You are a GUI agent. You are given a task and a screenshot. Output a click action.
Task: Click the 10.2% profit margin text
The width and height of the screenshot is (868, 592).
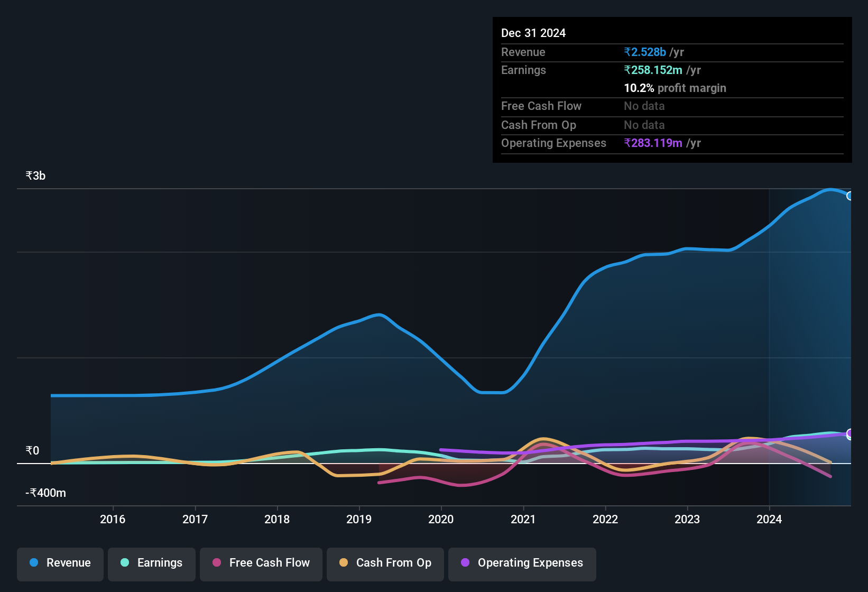tap(675, 88)
